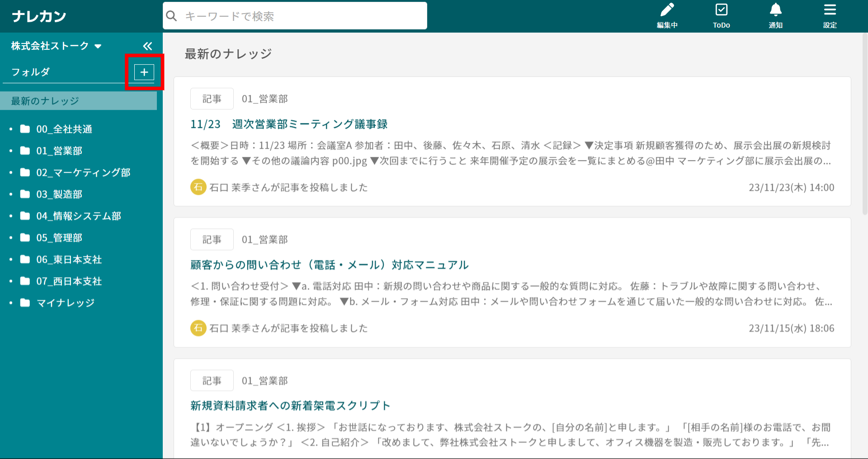The image size is (868, 459).
Task: Click the 記事 tag on third card
Action: (212, 381)
